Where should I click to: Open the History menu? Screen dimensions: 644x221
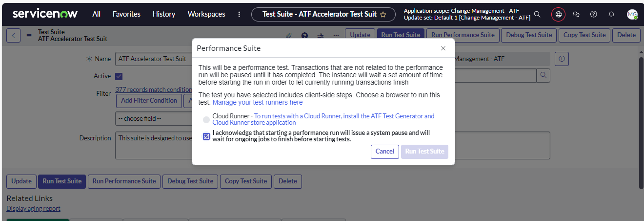click(x=164, y=14)
